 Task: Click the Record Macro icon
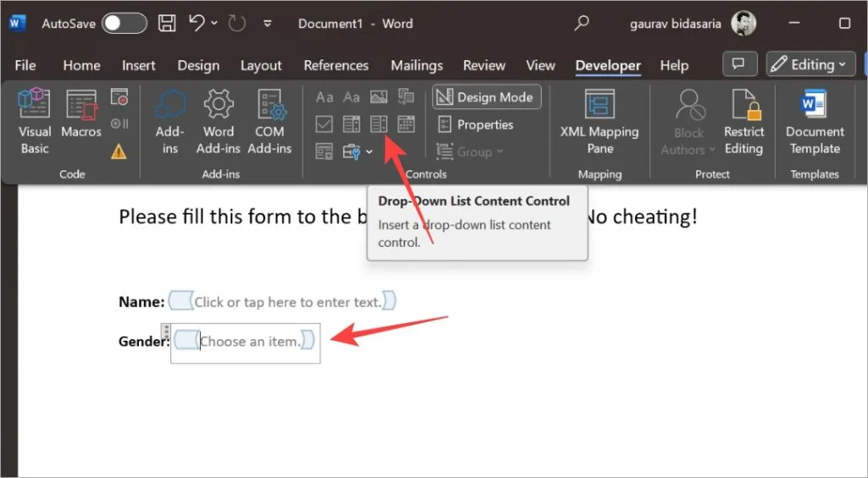tap(119, 97)
